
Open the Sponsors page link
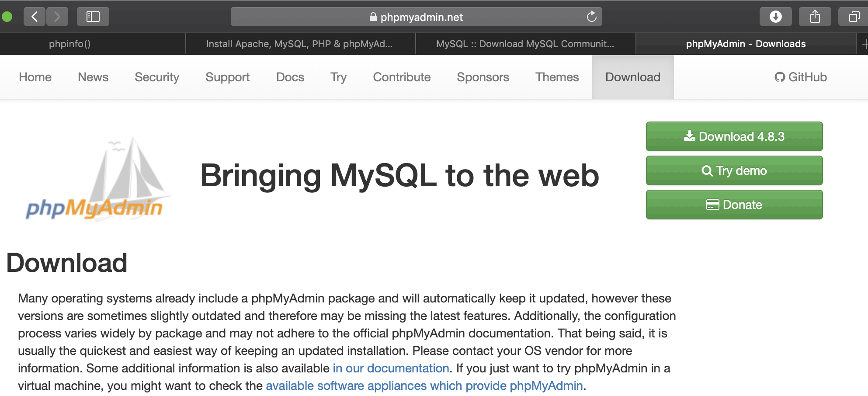483,77
